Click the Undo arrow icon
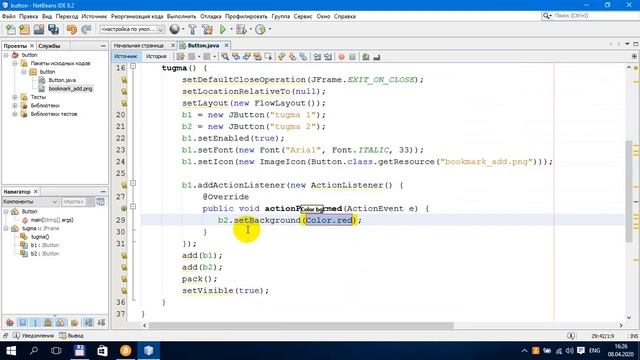Viewport: 640px width, 360px height. point(72,29)
